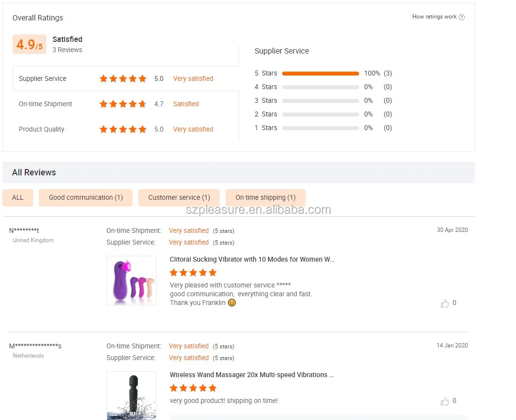Filter reviews by Customer service (1)
The width and height of the screenshot is (516, 420).
click(179, 197)
